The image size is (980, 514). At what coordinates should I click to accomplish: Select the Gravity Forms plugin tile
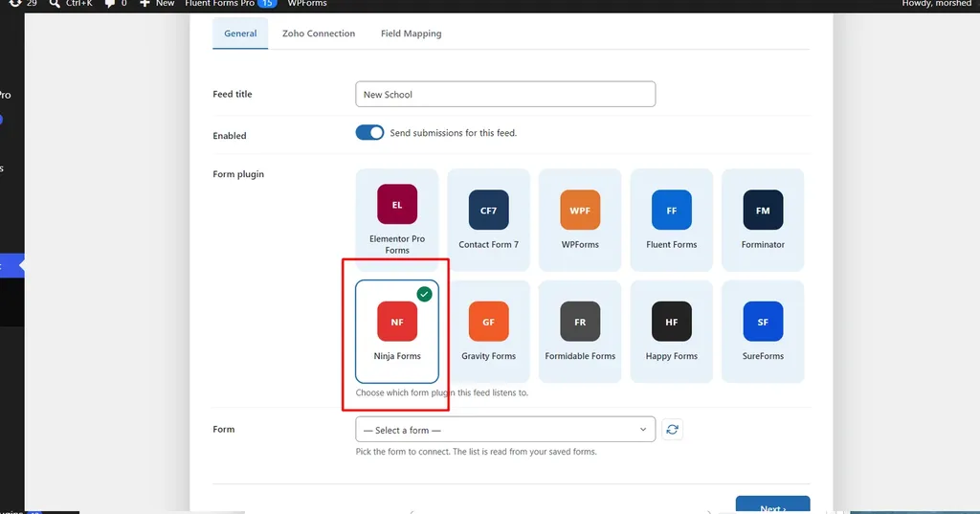[488, 331]
